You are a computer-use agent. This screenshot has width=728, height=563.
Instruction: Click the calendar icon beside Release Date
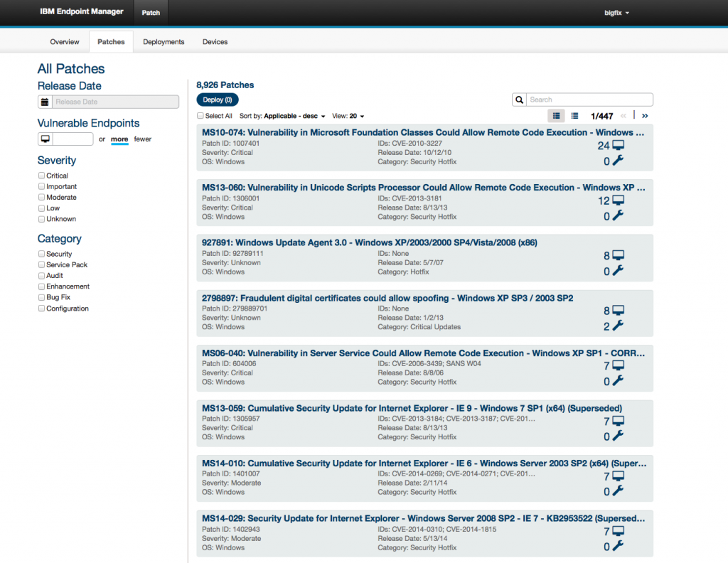point(45,102)
